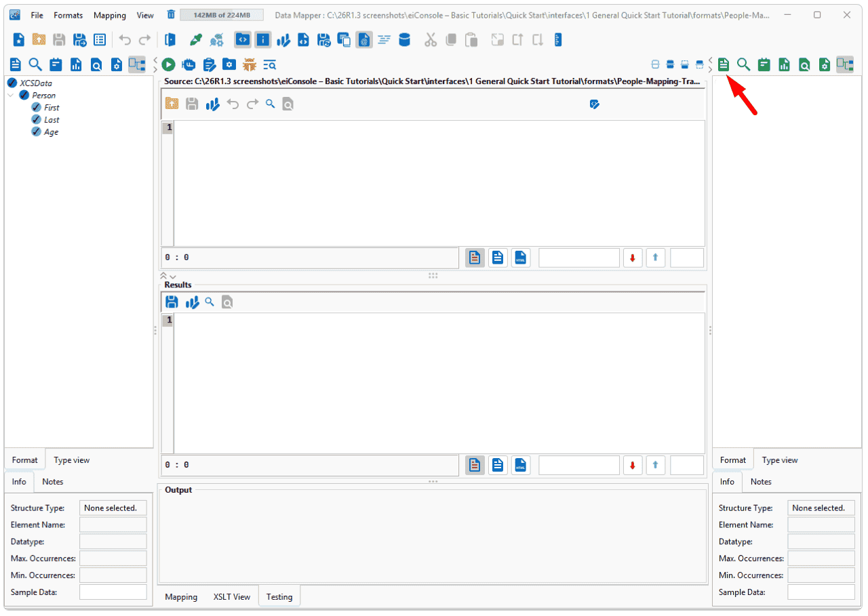Open the left panel Notes tab
The image size is (868, 616).
click(x=53, y=482)
